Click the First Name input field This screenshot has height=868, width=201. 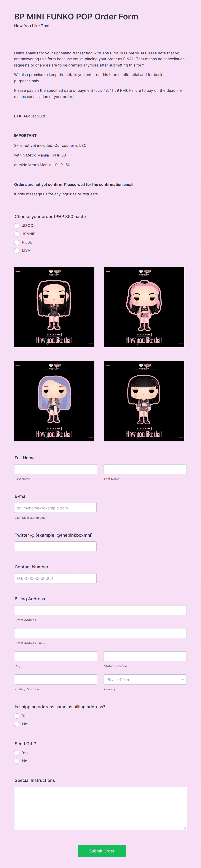(56, 469)
